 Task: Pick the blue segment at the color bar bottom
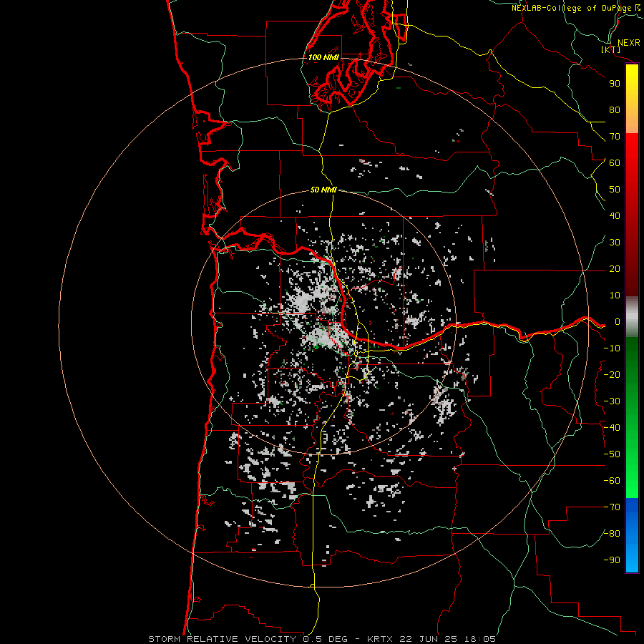click(x=632, y=535)
